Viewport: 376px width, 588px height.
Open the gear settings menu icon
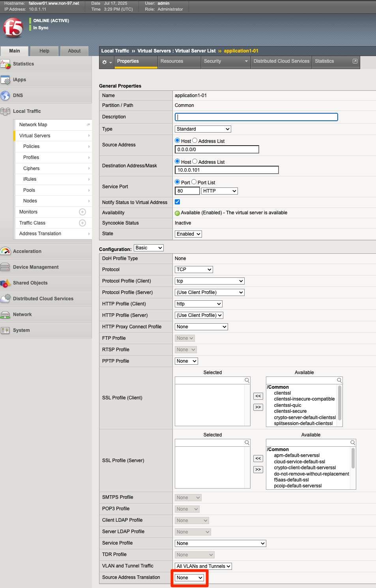107,62
